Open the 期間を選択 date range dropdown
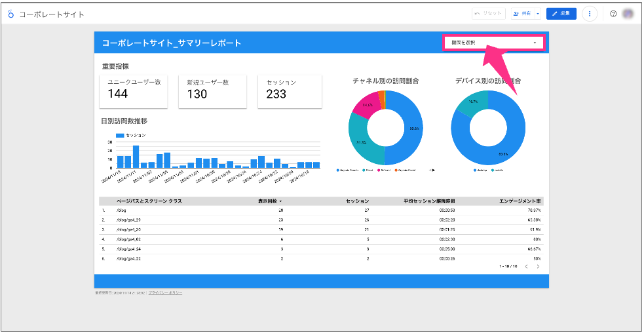644x335 pixels. pyautogui.click(x=493, y=43)
